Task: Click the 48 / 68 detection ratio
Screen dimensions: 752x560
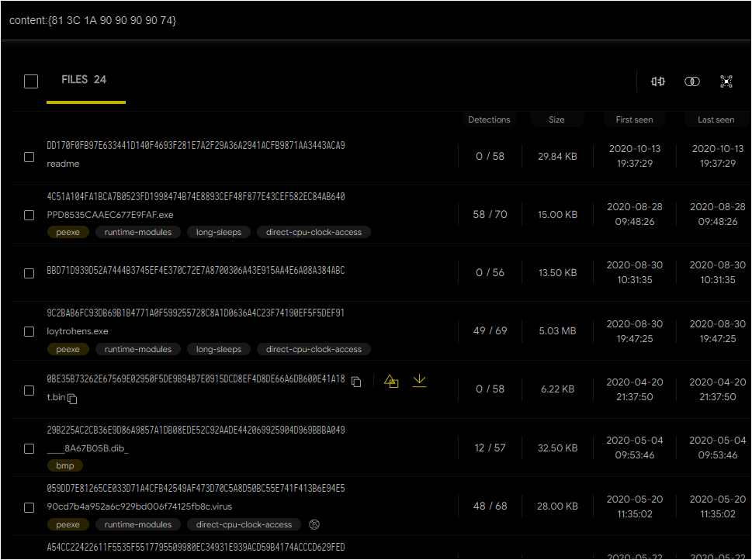Action: (x=490, y=506)
